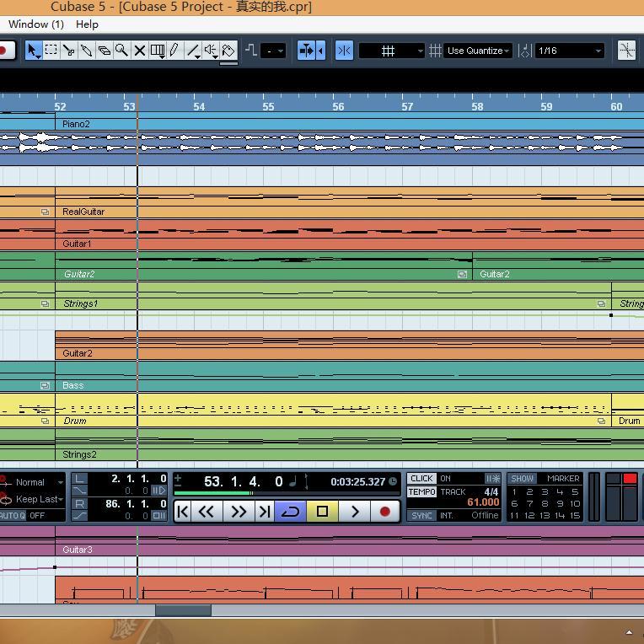Open the transpose palette dropdown

(x=273, y=51)
